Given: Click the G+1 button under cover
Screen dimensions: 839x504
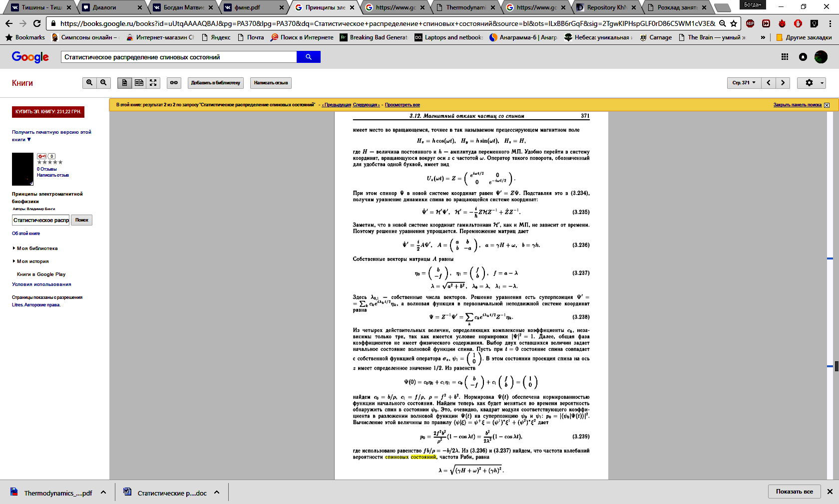Looking at the screenshot, I should [42, 156].
